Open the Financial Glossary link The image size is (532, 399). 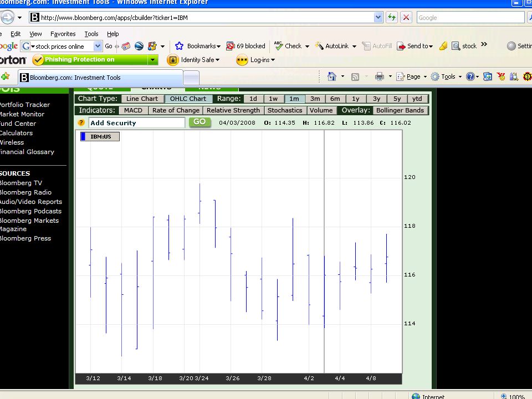point(27,152)
